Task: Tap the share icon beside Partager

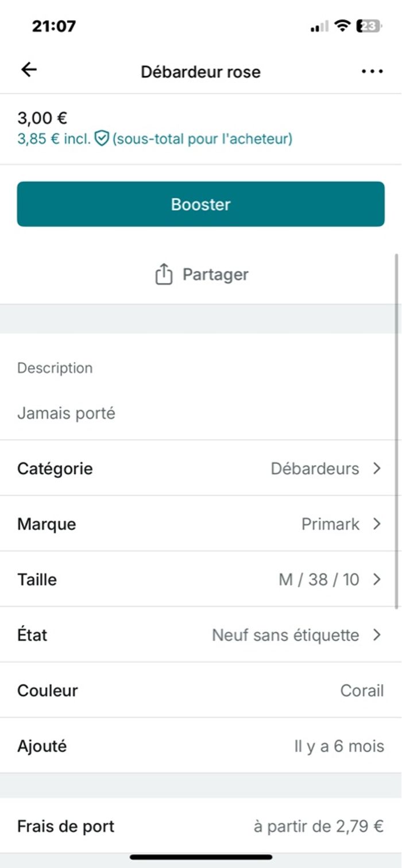Action: 164,274
